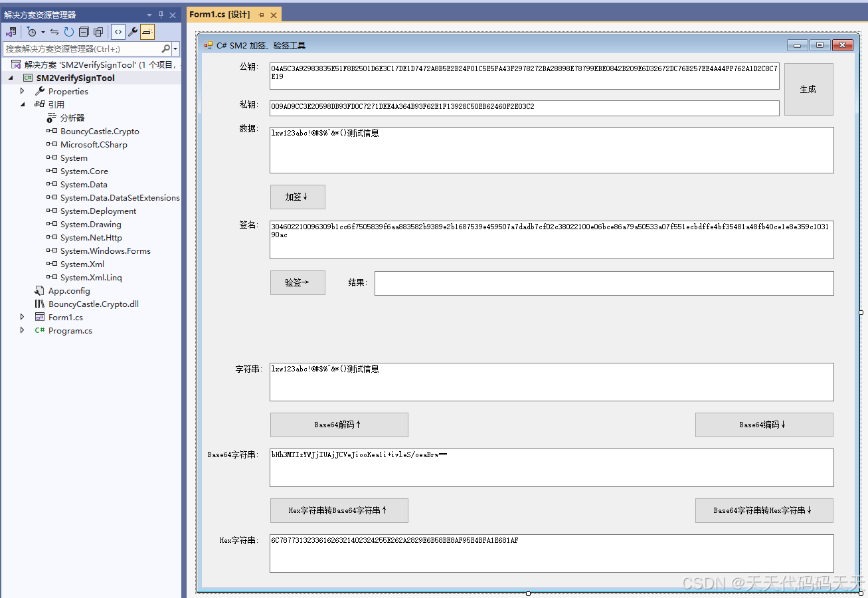Click the search magnifier in Solution Explorer
868x598 pixels.
coord(166,49)
